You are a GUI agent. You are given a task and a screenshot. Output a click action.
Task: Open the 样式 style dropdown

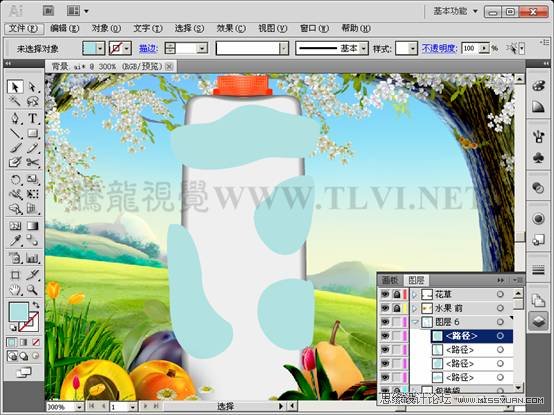tap(413, 48)
